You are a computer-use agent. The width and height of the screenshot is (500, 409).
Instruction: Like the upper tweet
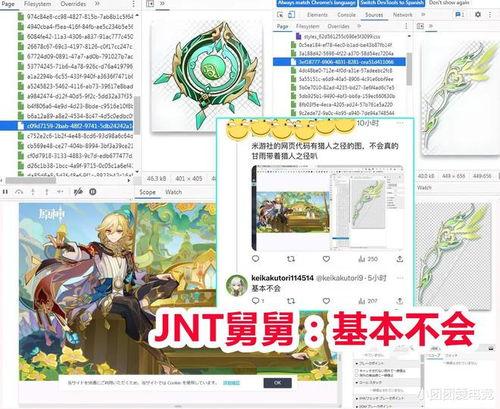pos(326,259)
